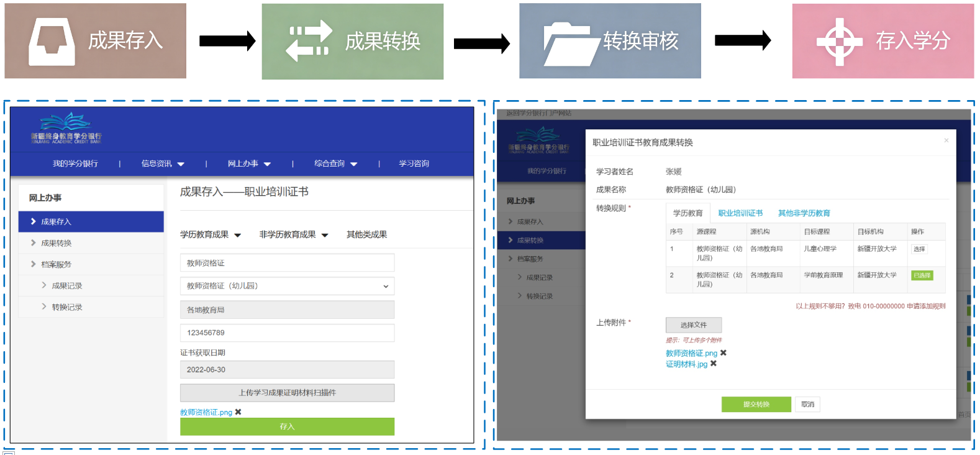Open the 教师资格证（幼儿园） select box
Image resolution: width=980 pixels, height=455 pixels.
coord(287,286)
